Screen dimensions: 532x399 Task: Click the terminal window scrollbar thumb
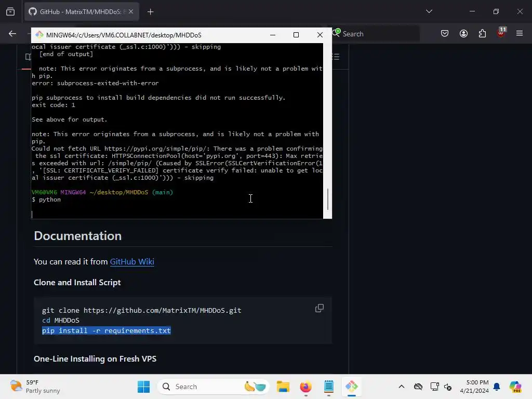(328, 199)
